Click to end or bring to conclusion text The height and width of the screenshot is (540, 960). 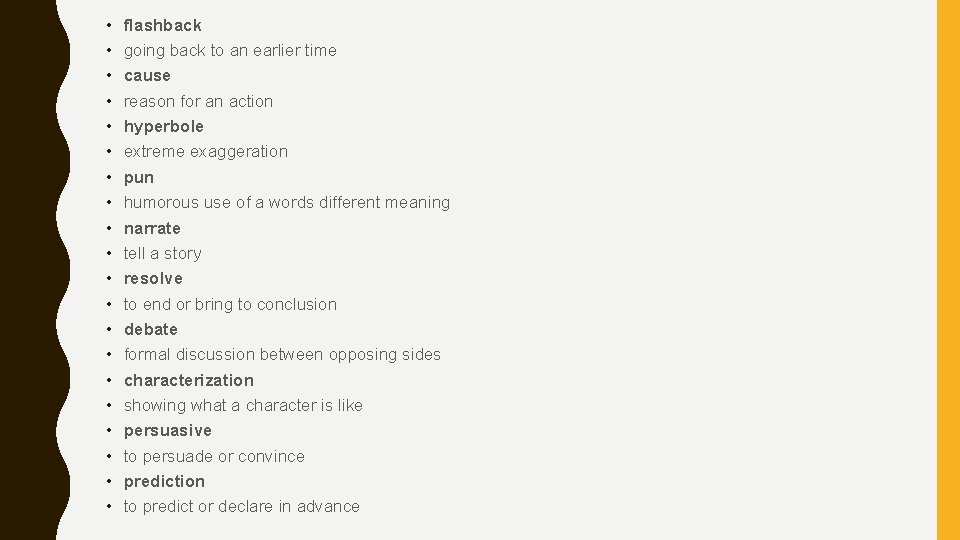230,304
